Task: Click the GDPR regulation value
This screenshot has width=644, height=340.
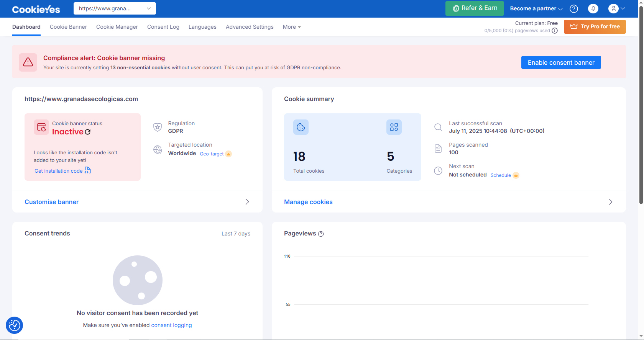Action: point(176,131)
